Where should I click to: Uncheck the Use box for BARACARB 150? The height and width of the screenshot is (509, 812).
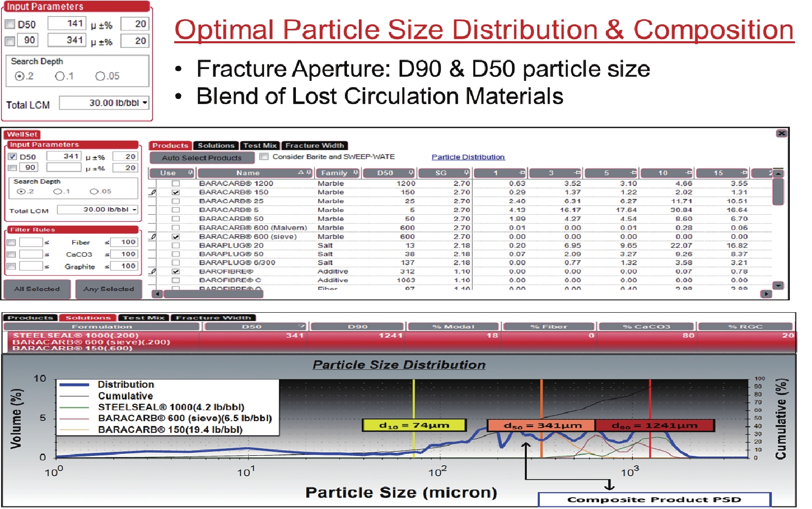[176, 192]
